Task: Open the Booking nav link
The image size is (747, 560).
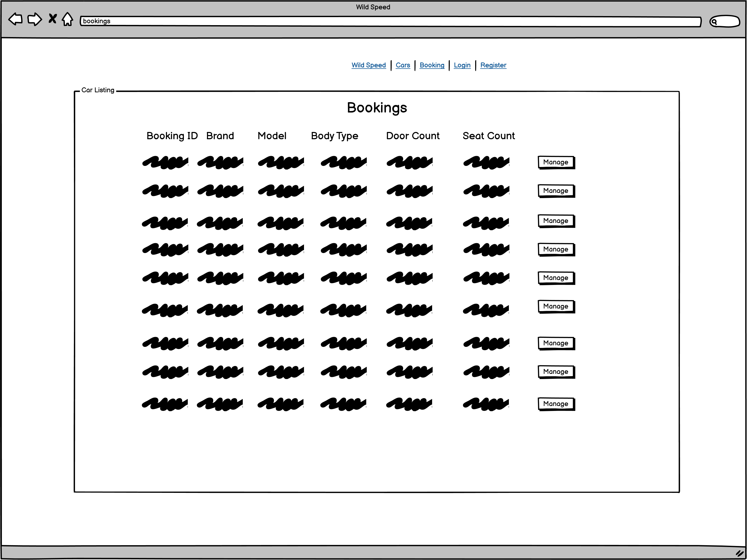Action: click(432, 65)
